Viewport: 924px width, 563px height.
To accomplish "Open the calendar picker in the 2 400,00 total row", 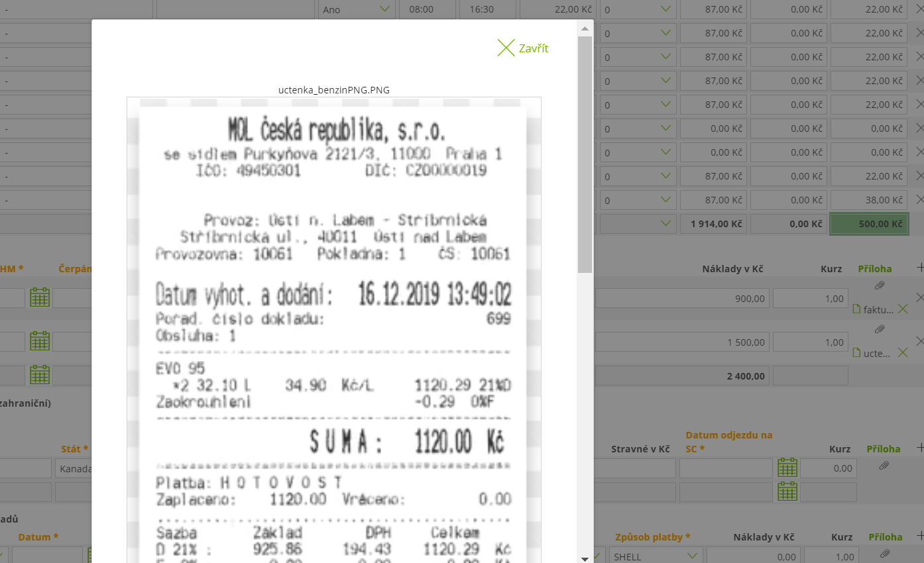I will 40,375.
